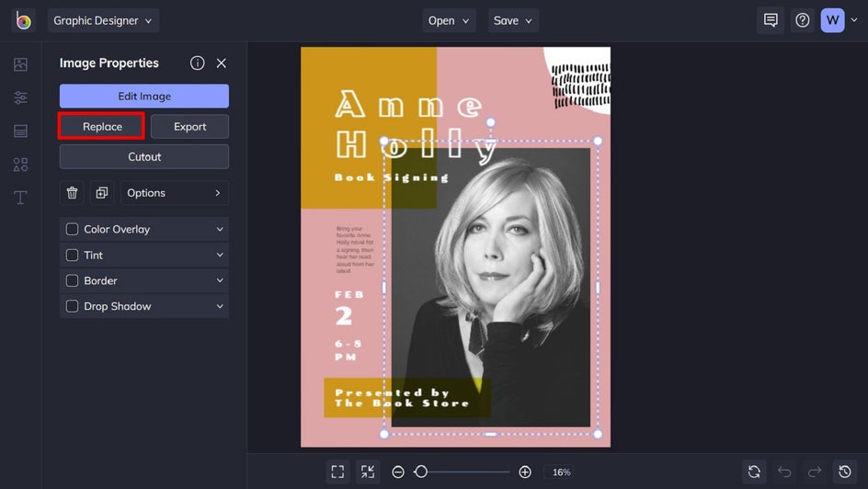
Task: Open the Open menu dropdown
Action: [449, 20]
